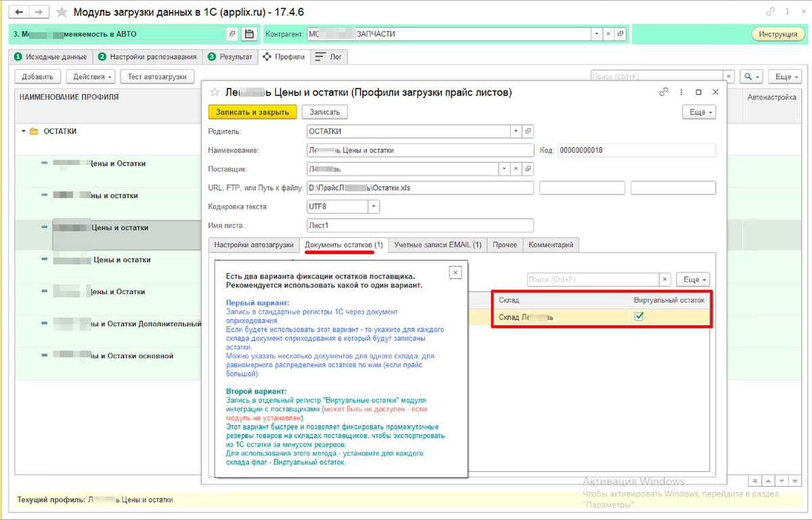812x520 pixels.
Task: Click Записать и закрыть button
Action: [x=252, y=112]
